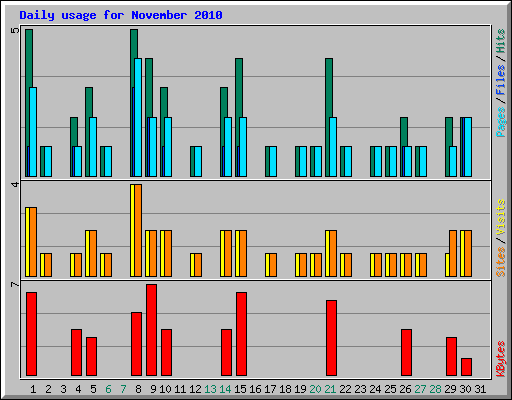
Task: Select the cyan Pages bar for day 17
Action: pyautogui.click(x=273, y=161)
